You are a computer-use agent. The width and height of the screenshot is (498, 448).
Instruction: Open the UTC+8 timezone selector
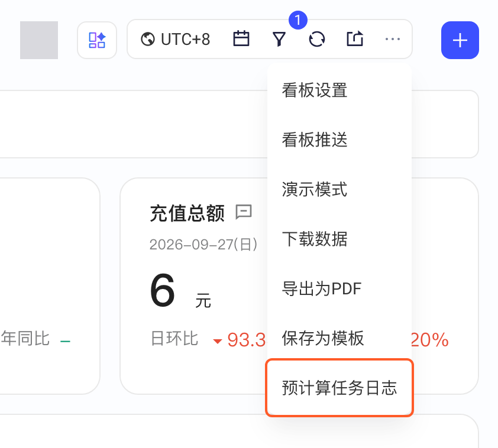point(175,40)
